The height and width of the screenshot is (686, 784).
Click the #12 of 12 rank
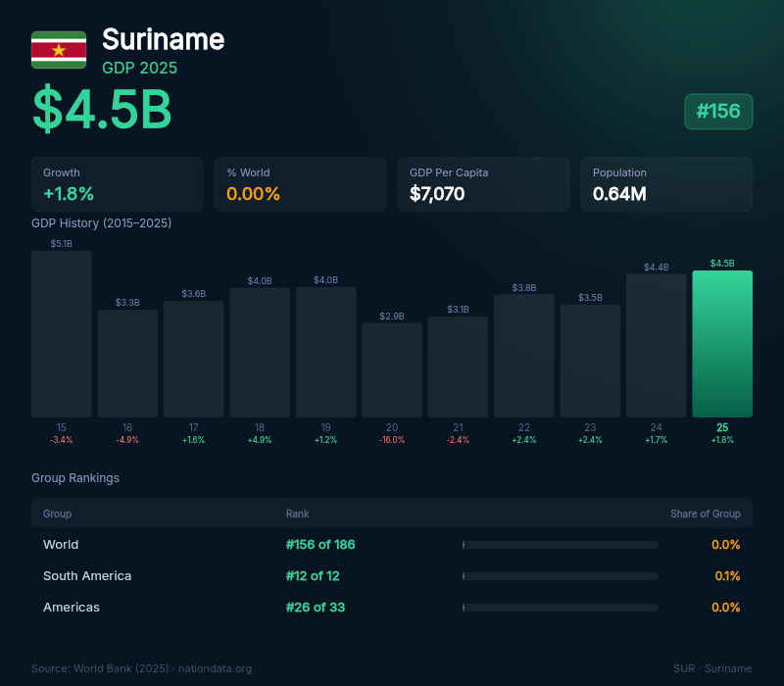point(313,576)
